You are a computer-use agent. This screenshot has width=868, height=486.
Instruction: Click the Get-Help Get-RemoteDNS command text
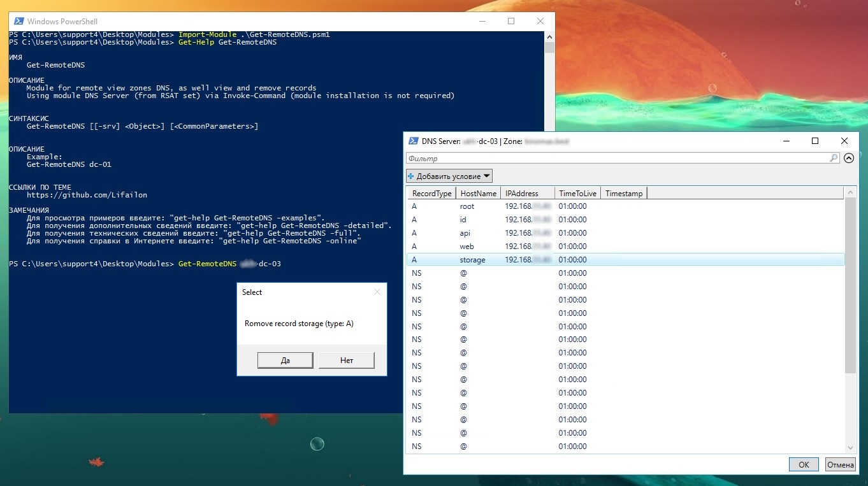[x=228, y=42]
